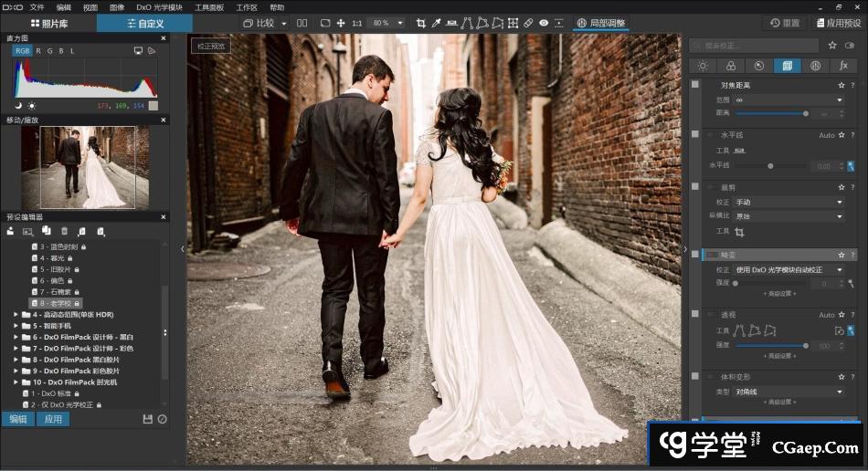Toggle the 裁剪 correction checkbox

coord(695,187)
